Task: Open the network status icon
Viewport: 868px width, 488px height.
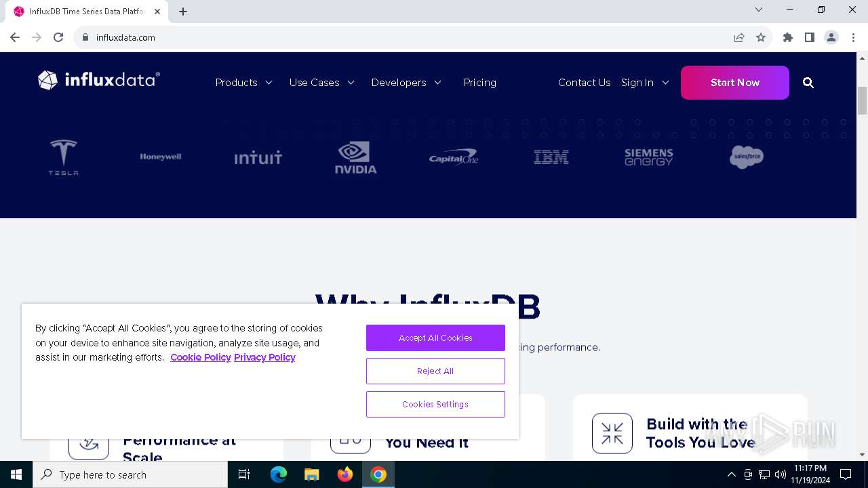Action: tap(764, 474)
